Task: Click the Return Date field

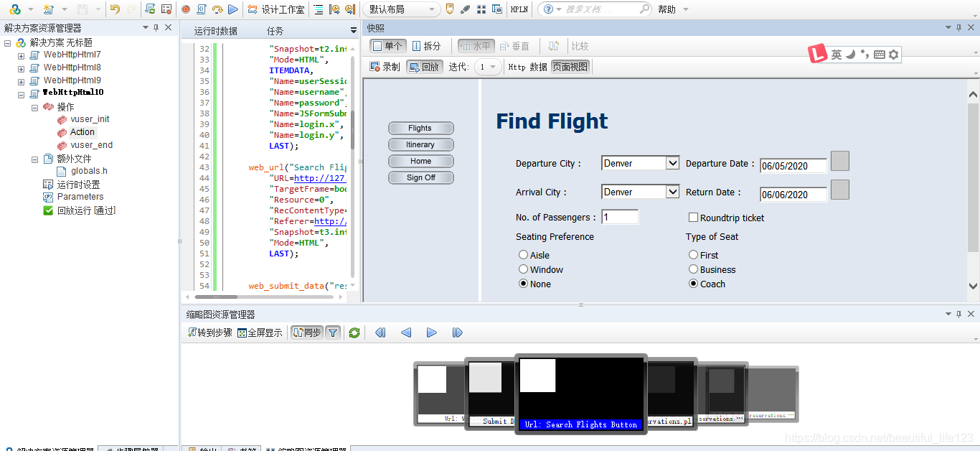Action: click(x=793, y=195)
